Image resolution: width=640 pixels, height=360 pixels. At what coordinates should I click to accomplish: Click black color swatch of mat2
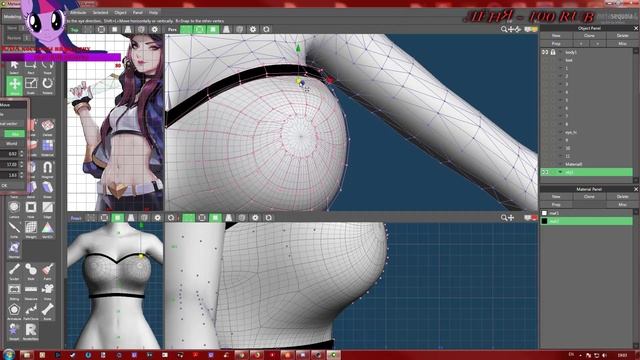[x=544, y=221]
